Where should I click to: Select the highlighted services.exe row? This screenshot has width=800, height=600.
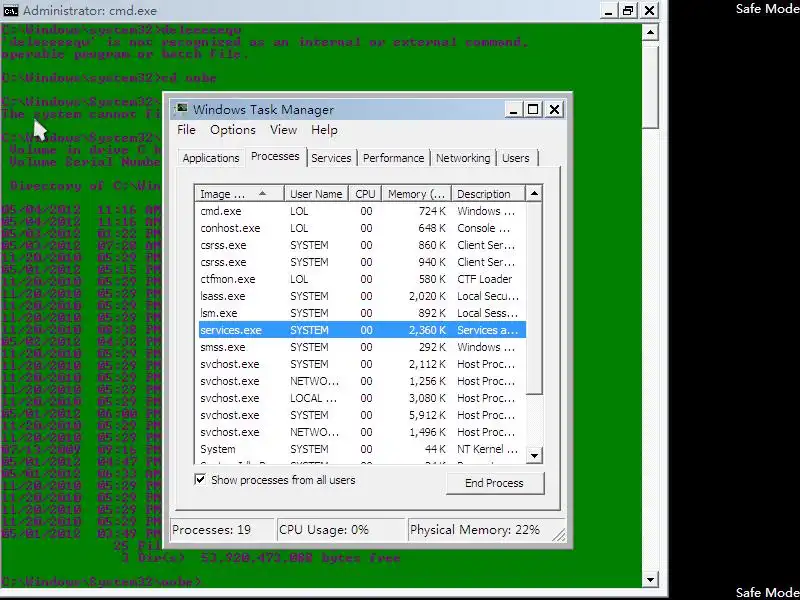click(361, 330)
